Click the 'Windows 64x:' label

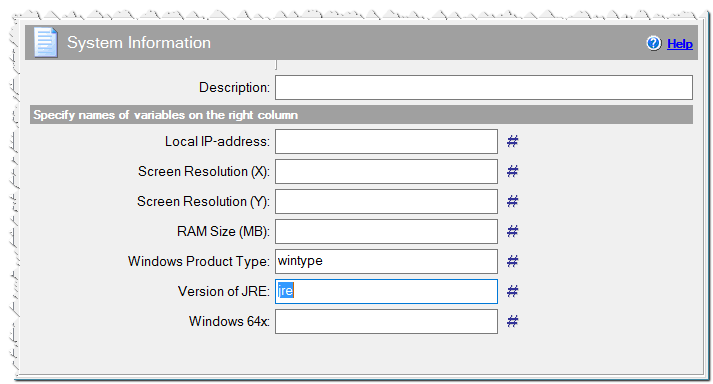tap(230, 322)
